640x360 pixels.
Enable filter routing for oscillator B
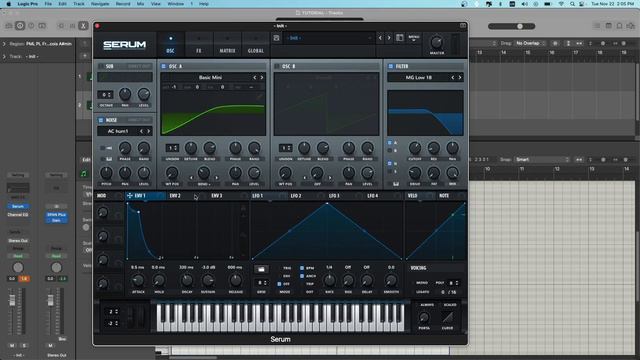390,151
